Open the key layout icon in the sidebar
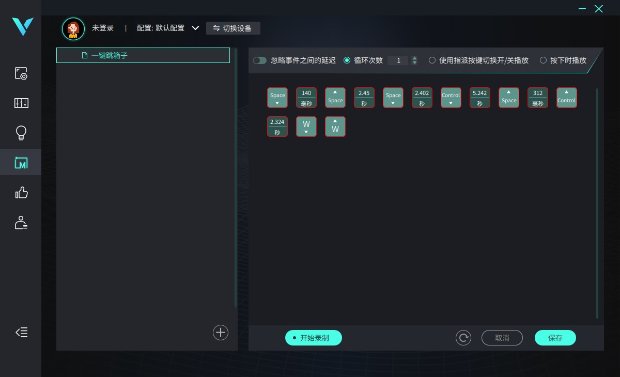The height and width of the screenshot is (377, 620). (x=21, y=103)
